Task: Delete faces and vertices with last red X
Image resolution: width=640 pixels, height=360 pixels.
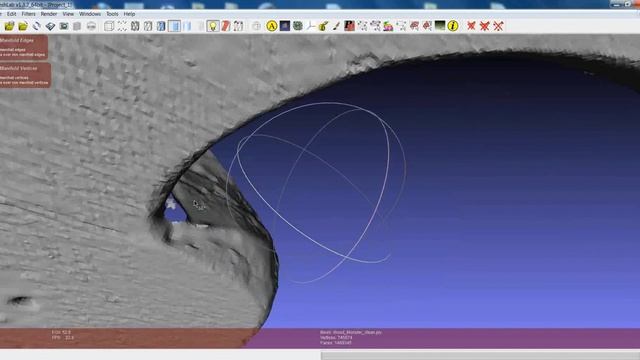Action: (x=498, y=26)
